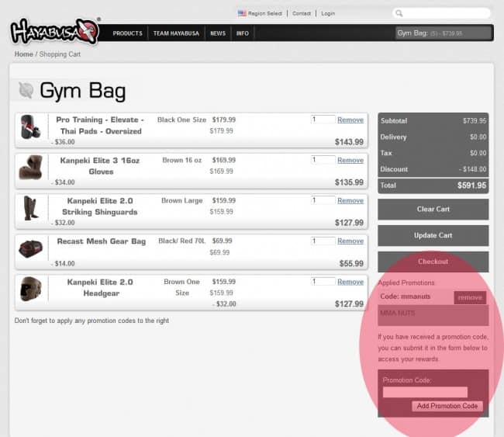Image resolution: width=504 pixels, height=437 pixels.
Task: Open Kanpeki Elite 3 Gloves thumbnail
Action: (30, 168)
